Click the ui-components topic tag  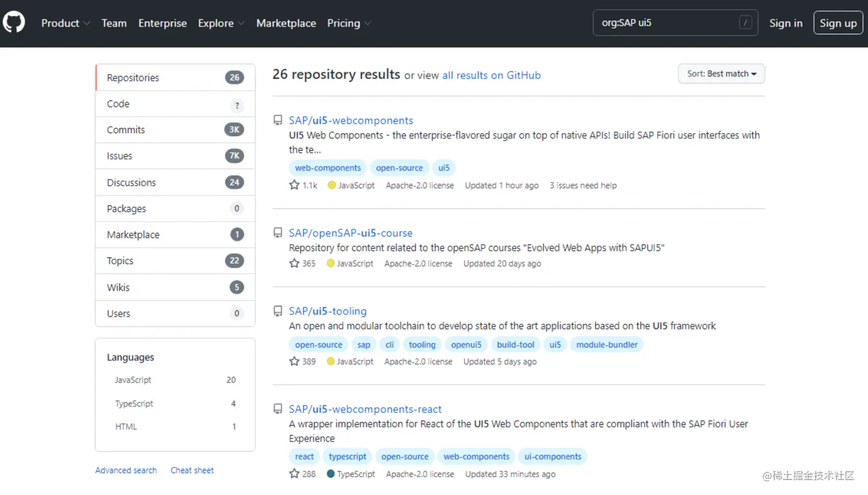coord(553,457)
